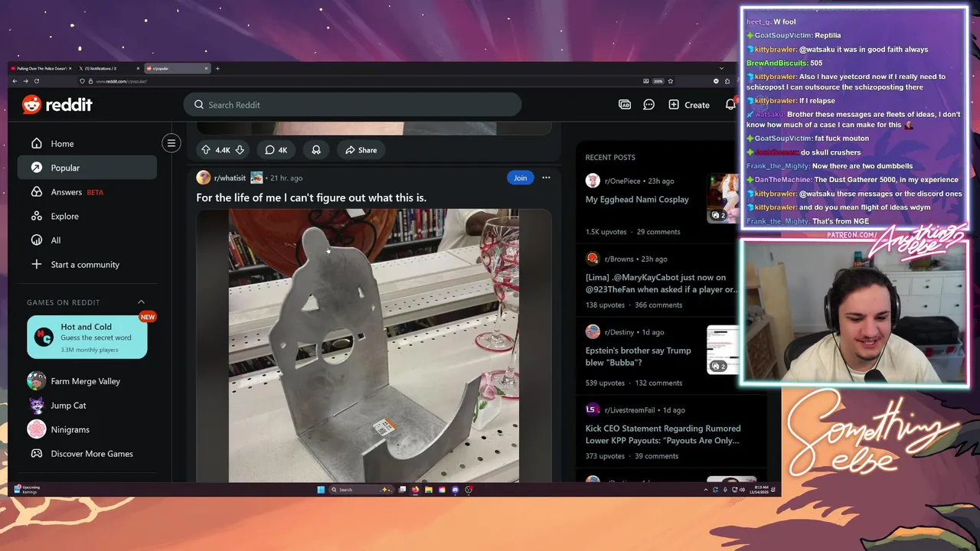
Task: Open the r/whatisit post options menu
Action: pos(546,178)
